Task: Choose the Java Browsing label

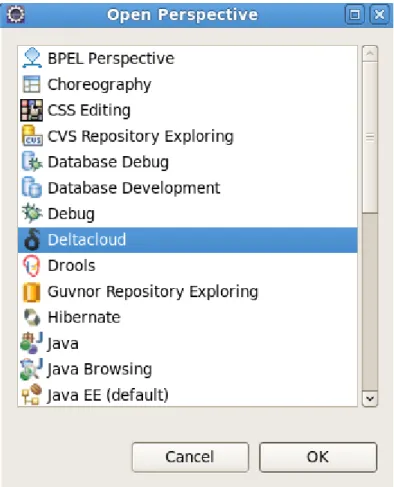Action: (99, 370)
